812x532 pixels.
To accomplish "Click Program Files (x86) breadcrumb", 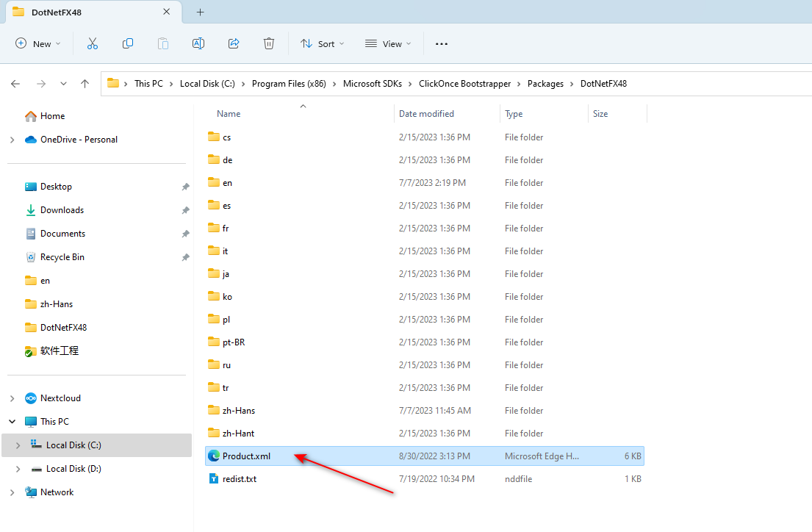I will 289,83.
